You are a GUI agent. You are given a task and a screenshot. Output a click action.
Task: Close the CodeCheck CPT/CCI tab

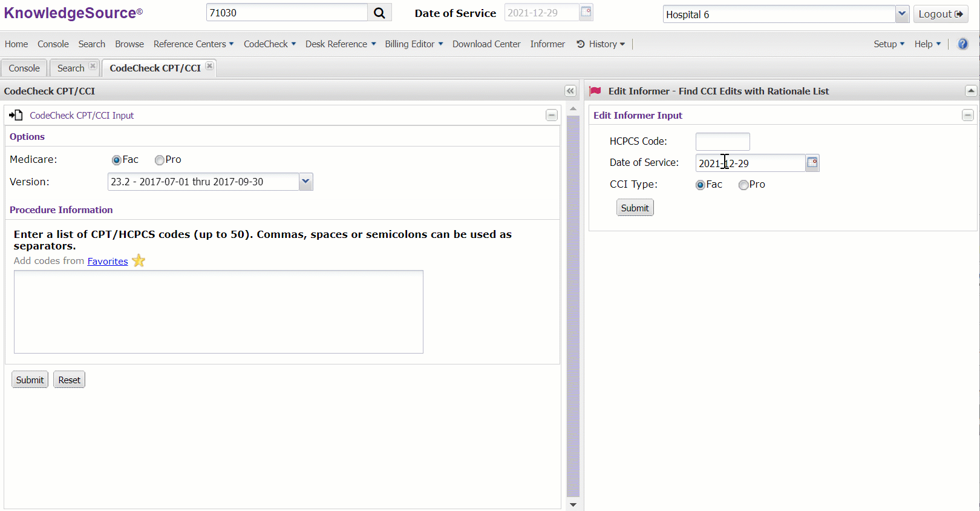tap(209, 66)
